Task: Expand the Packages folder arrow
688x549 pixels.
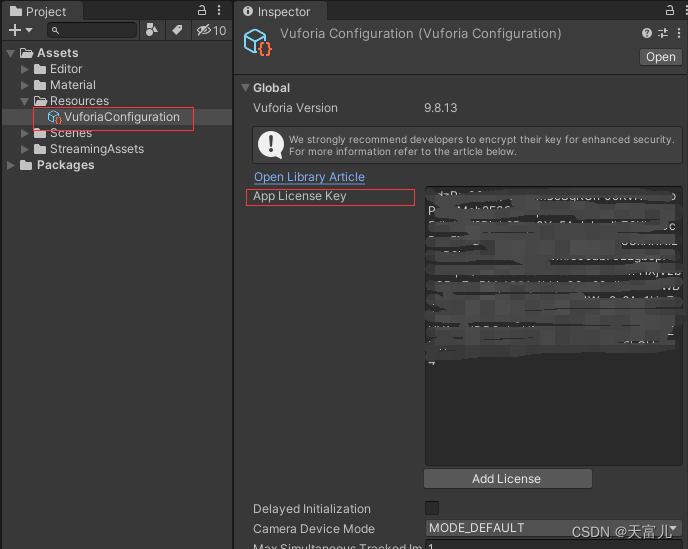Action: point(11,165)
